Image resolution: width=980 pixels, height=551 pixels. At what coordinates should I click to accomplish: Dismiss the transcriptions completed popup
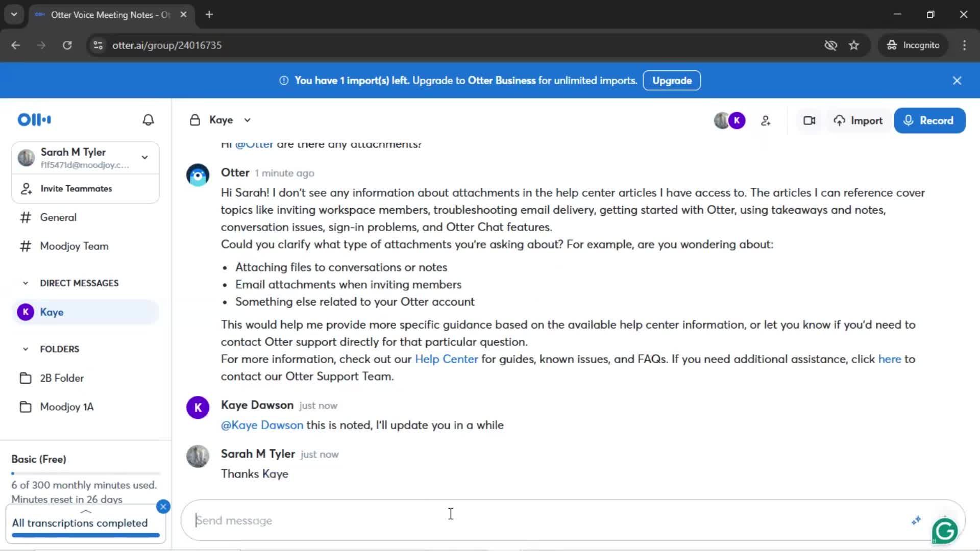(x=163, y=507)
